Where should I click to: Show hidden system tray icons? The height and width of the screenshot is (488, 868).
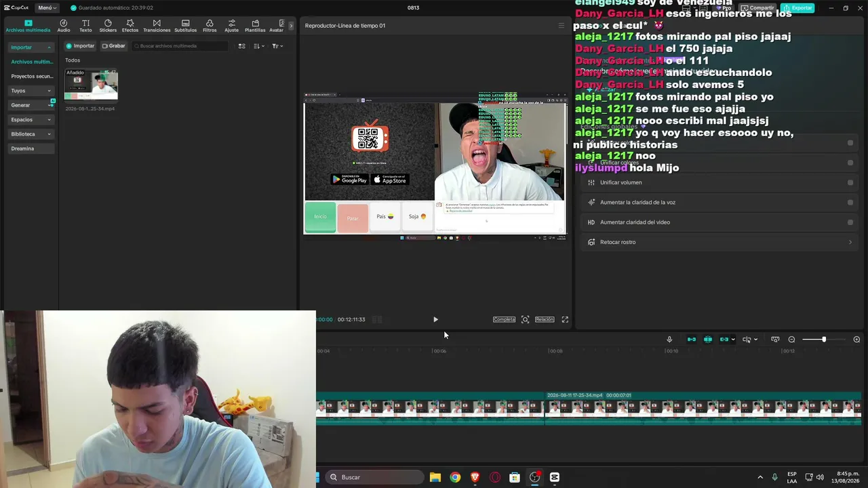(x=760, y=477)
